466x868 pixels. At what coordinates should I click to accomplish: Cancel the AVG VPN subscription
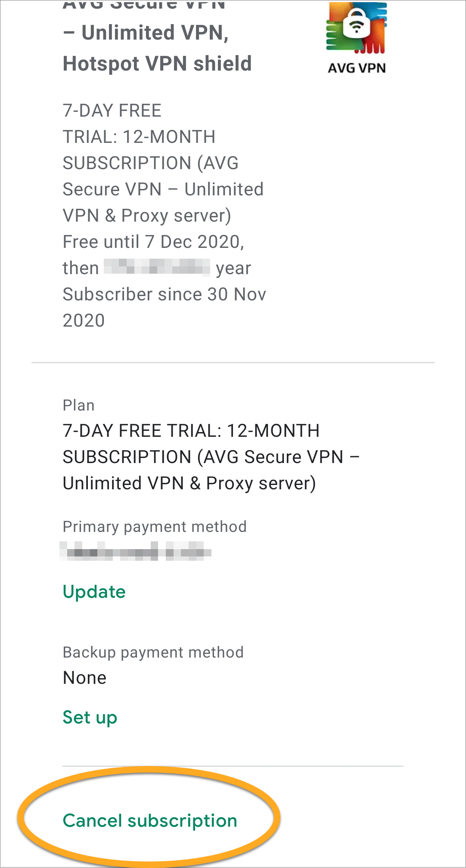click(x=150, y=821)
